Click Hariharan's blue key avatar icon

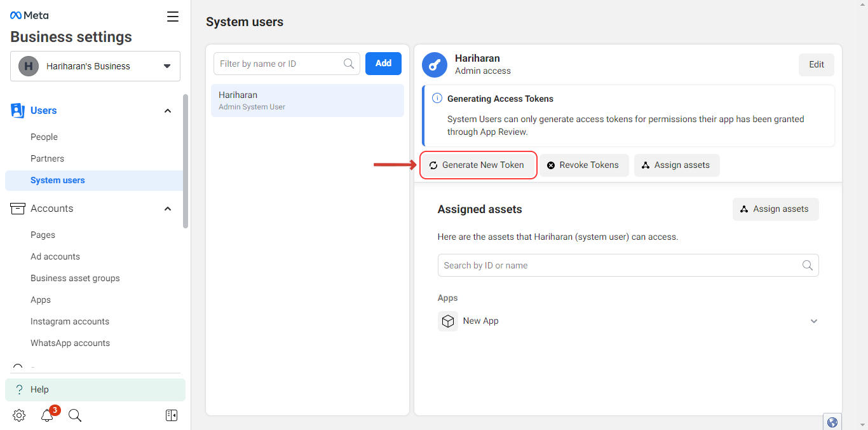click(x=435, y=65)
